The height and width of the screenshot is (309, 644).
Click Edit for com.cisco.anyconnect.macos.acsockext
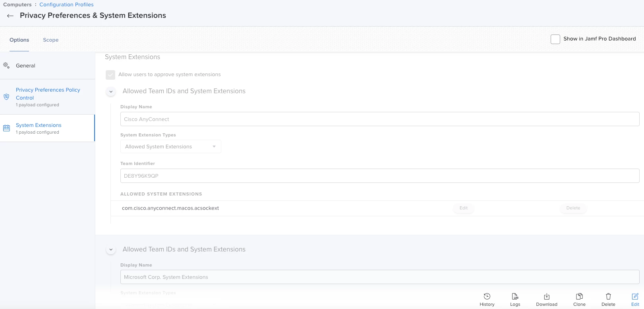click(x=464, y=208)
